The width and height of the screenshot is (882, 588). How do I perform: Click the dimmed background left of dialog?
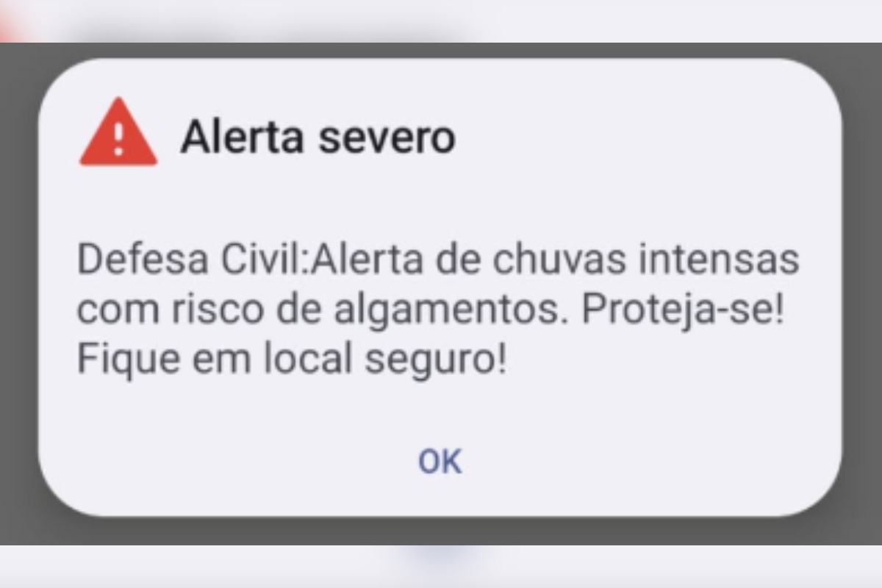19,294
